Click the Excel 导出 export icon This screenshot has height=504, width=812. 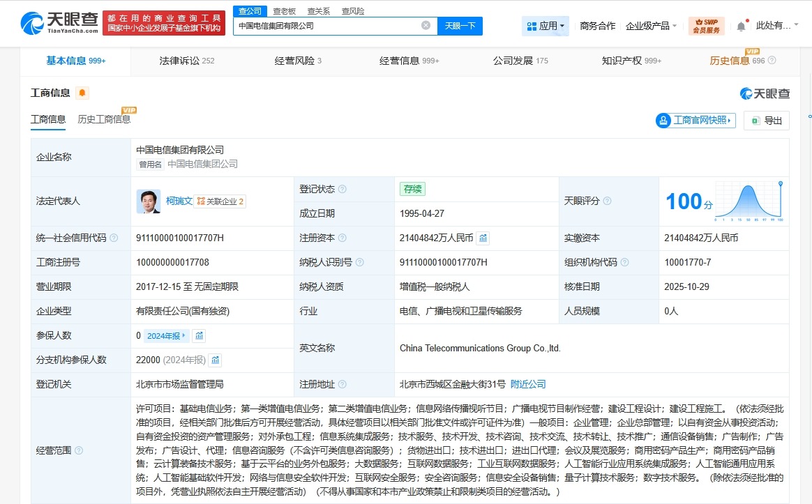point(757,120)
